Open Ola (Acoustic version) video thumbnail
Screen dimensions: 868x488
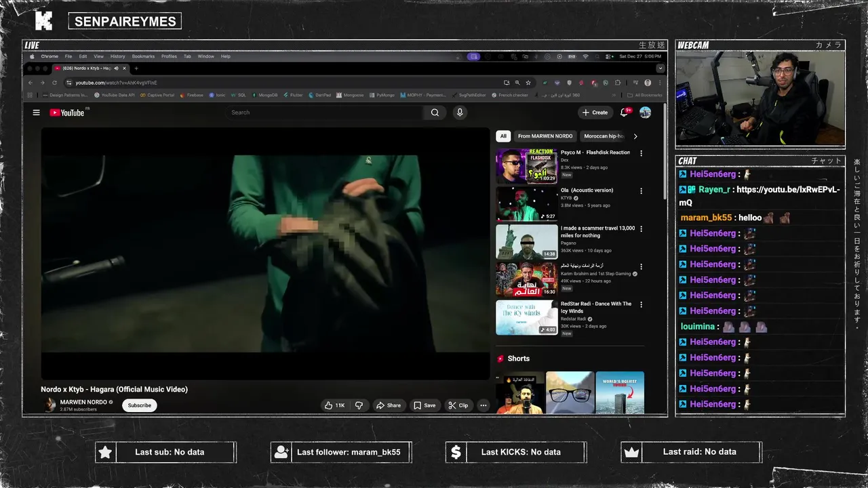(x=526, y=204)
